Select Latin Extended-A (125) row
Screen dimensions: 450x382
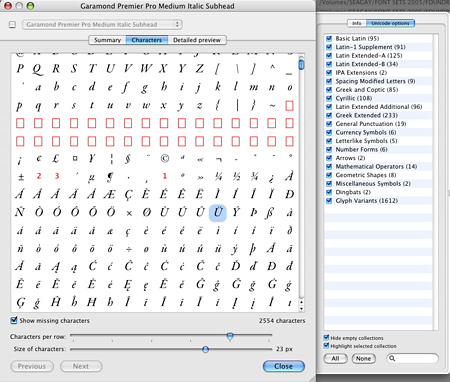(378, 55)
